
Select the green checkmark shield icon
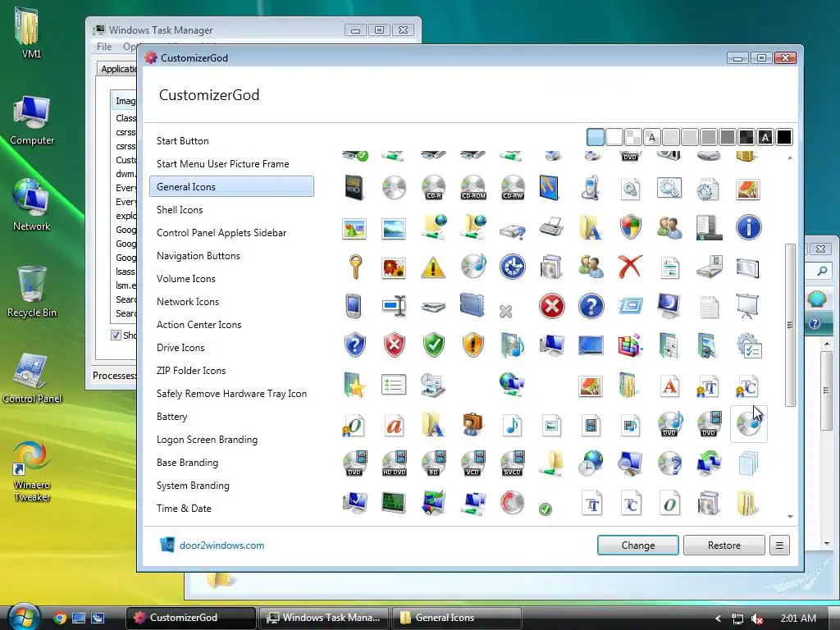pos(433,345)
